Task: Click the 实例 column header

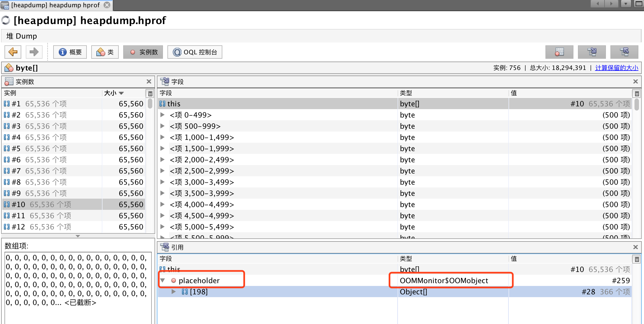Action: [x=52, y=93]
